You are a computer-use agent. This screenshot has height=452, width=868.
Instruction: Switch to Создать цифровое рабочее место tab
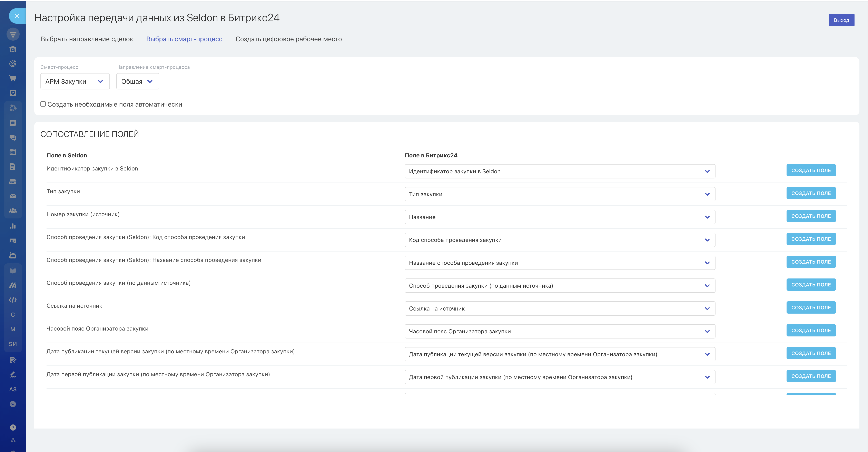288,39
